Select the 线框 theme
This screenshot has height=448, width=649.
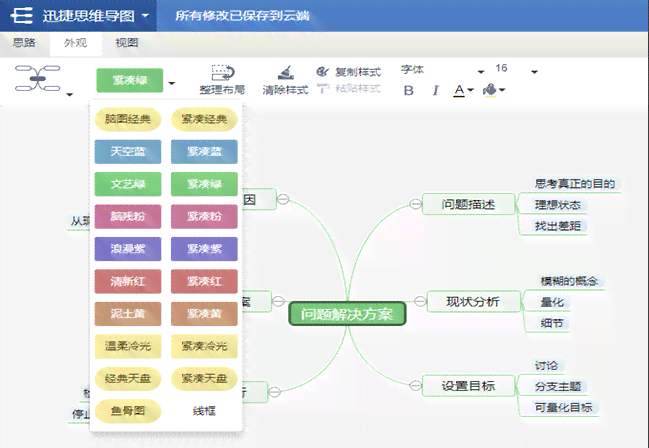coord(204,411)
